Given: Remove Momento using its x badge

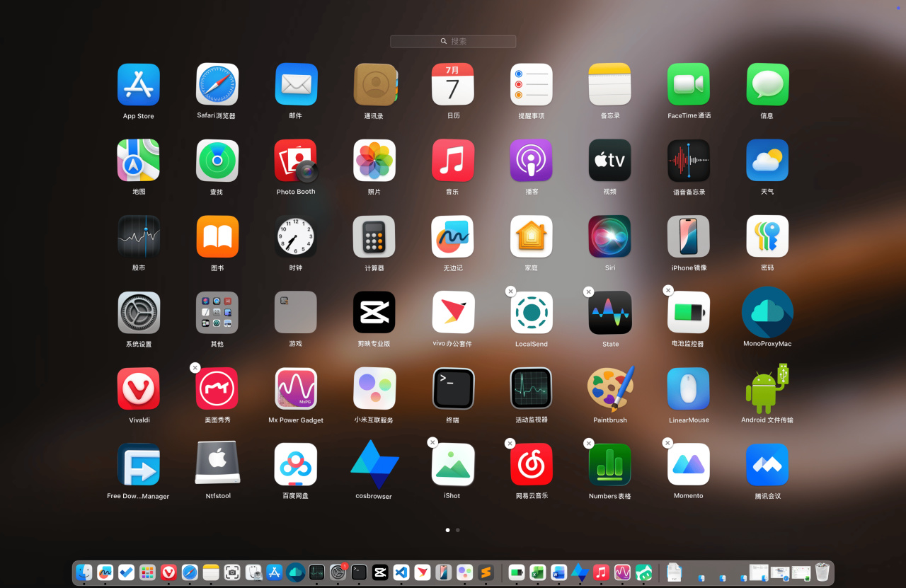Looking at the screenshot, I should pos(667,443).
